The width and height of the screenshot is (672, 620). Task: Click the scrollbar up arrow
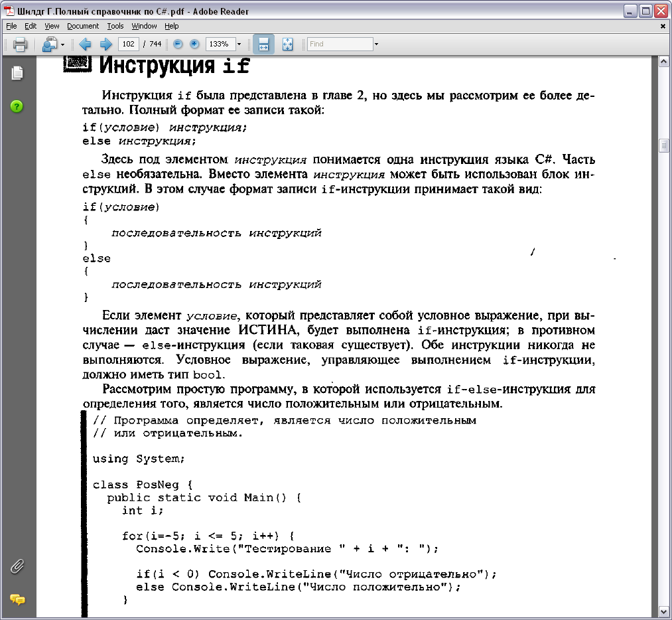[663, 62]
